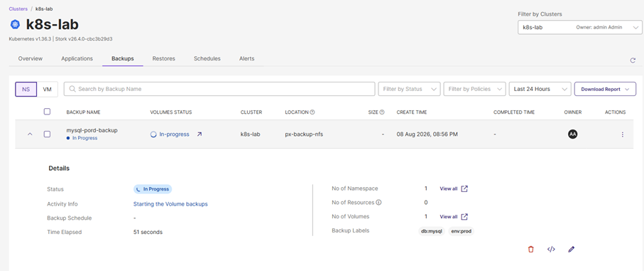Open actions menu for mysql-pord-backup
This screenshot has width=644, height=271.
pyautogui.click(x=623, y=134)
